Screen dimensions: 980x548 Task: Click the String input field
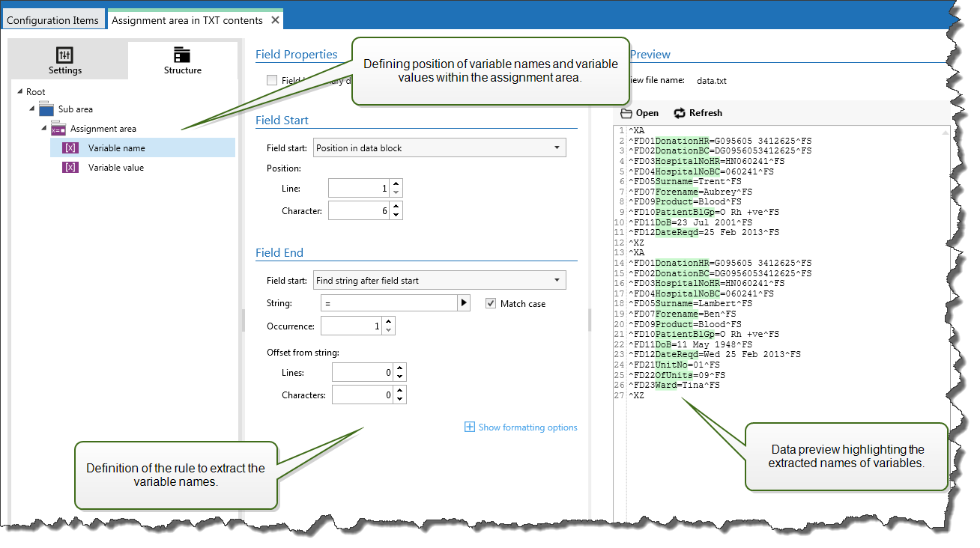(388, 303)
